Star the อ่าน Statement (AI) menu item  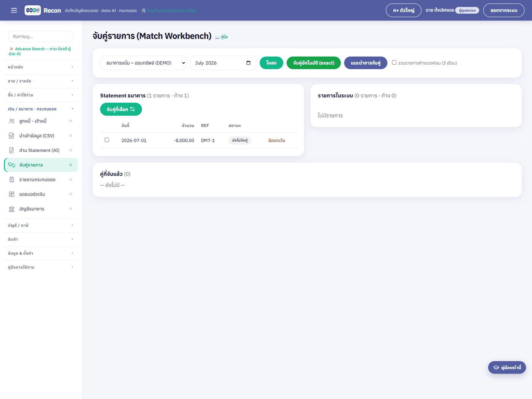(71, 150)
